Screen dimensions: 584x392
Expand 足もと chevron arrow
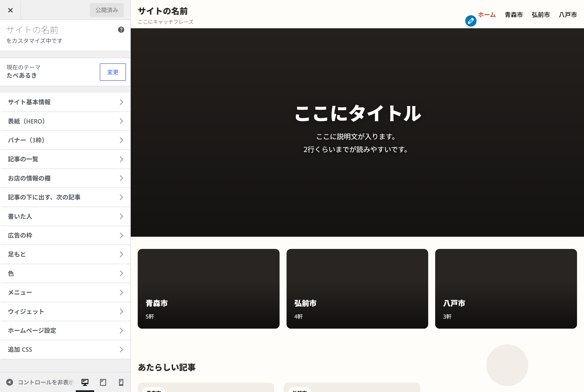coord(121,254)
